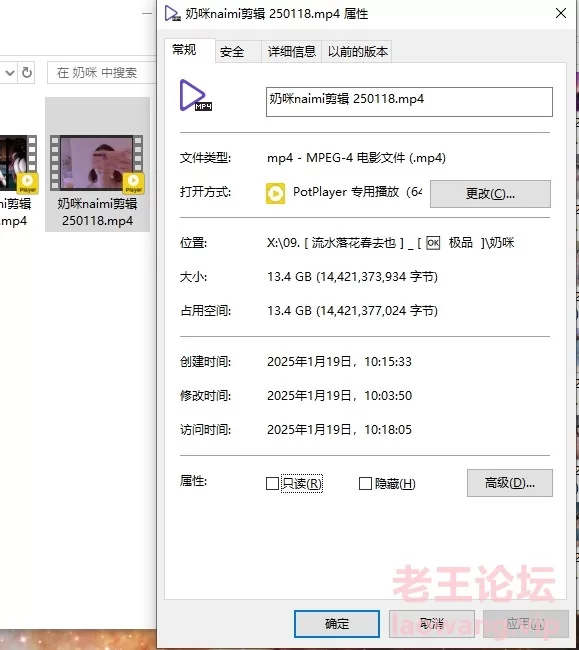Click the 访问时间 value 10:18:05
The image size is (579, 650).
(x=388, y=429)
